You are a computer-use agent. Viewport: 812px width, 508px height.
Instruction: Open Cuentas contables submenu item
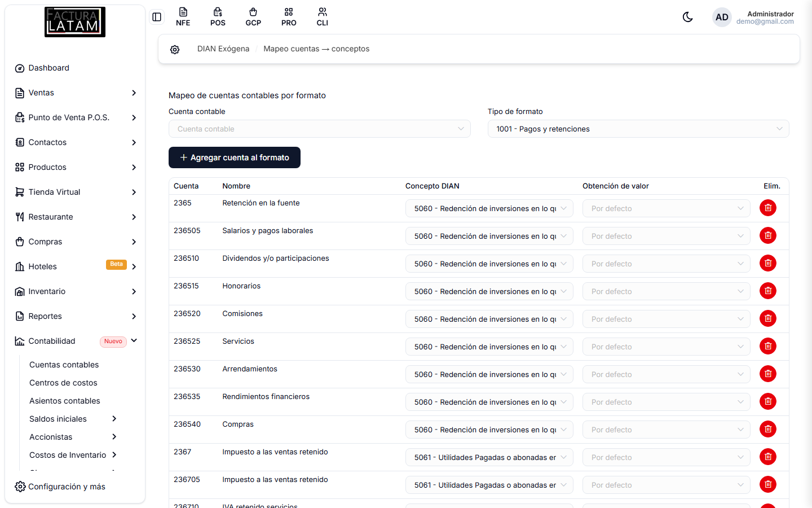[x=64, y=365]
